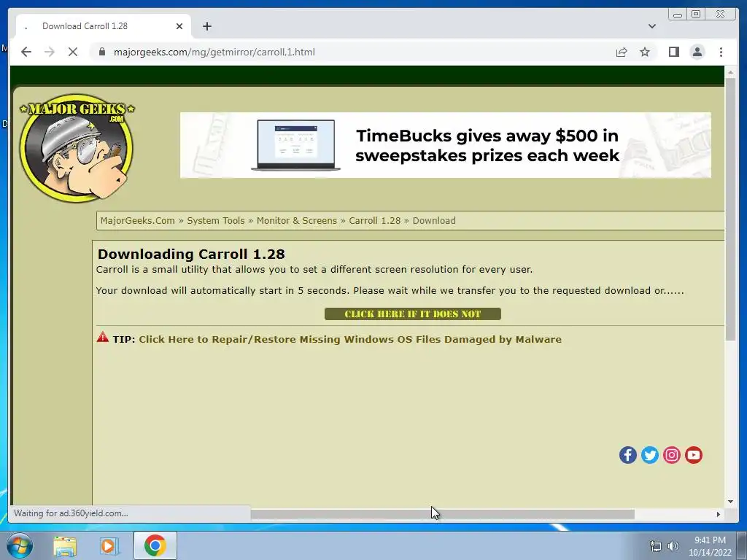The width and height of the screenshot is (747, 560).
Task: Click the scroll-down arrow of the page
Action: click(x=730, y=502)
